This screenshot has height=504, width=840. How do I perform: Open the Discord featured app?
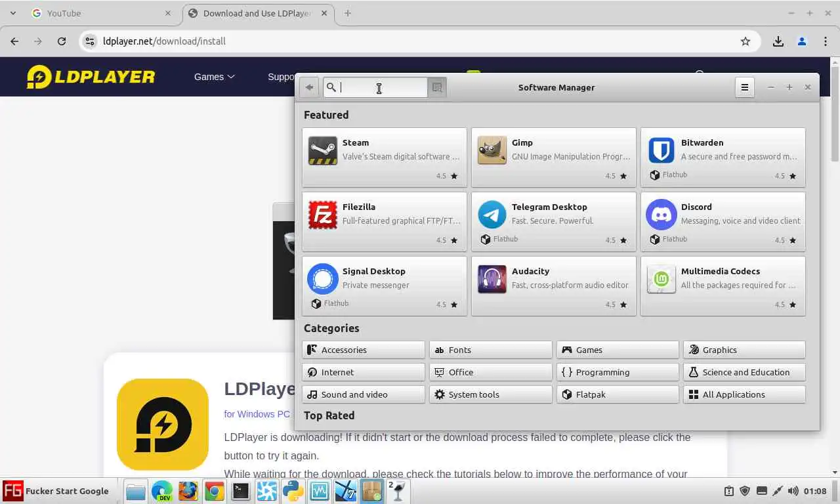723,222
